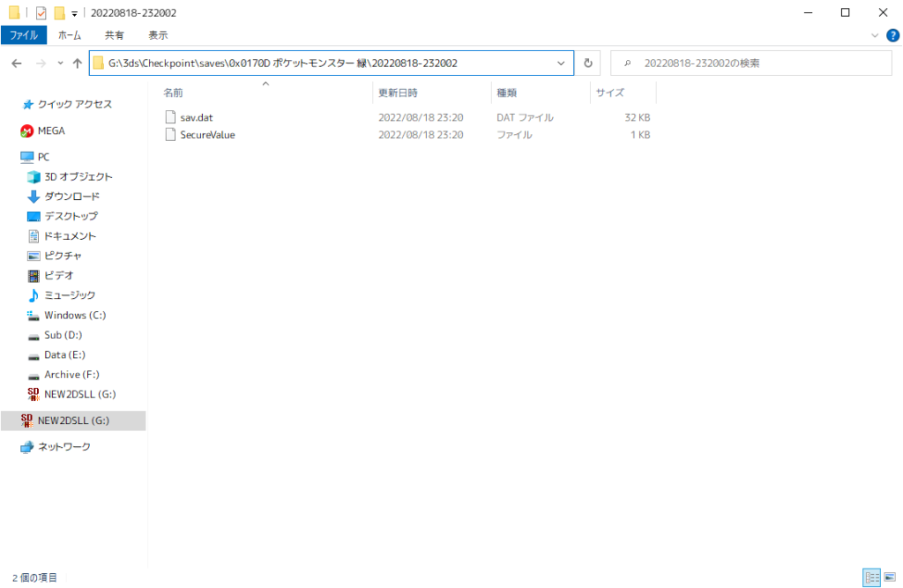Open the Customize Quick Access Toolbar dropdown
The image size is (903, 588).
[x=74, y=13]
